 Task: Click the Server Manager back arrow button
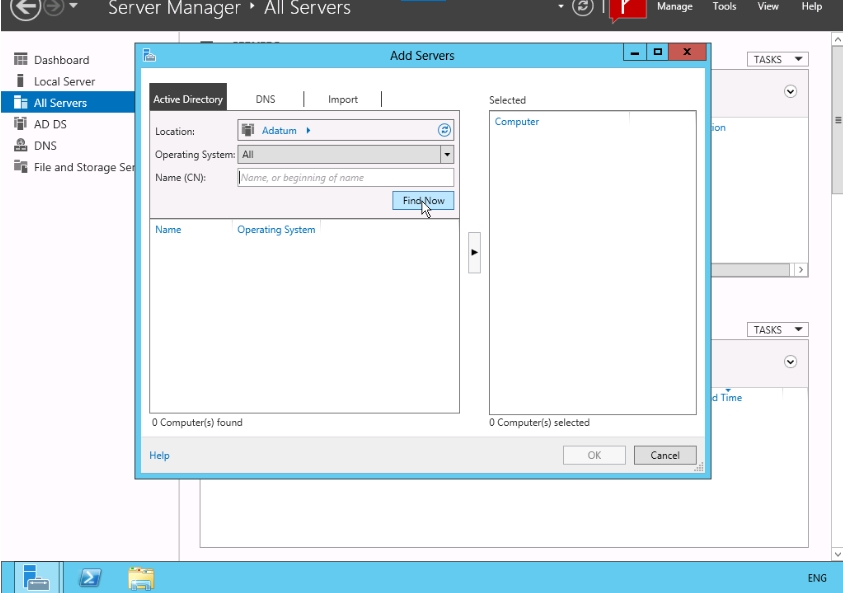click(25, 8)
